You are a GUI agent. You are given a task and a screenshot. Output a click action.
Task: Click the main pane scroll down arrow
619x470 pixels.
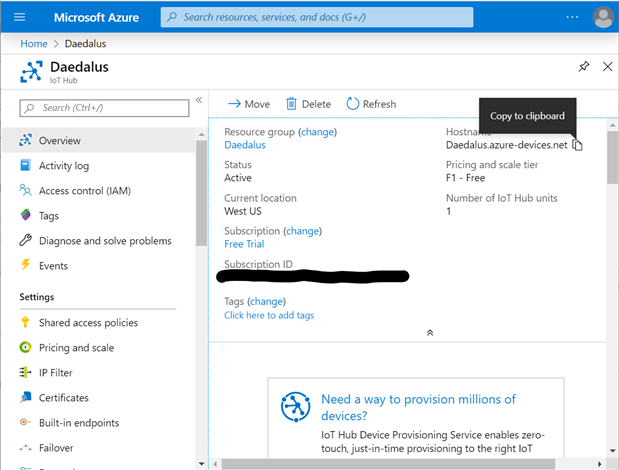[x=613, y=450]
